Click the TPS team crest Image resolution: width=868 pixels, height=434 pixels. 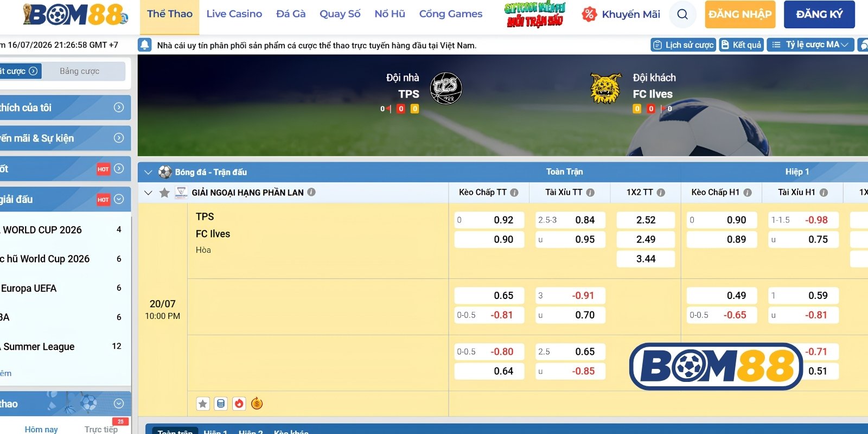[x=446, y=88]
